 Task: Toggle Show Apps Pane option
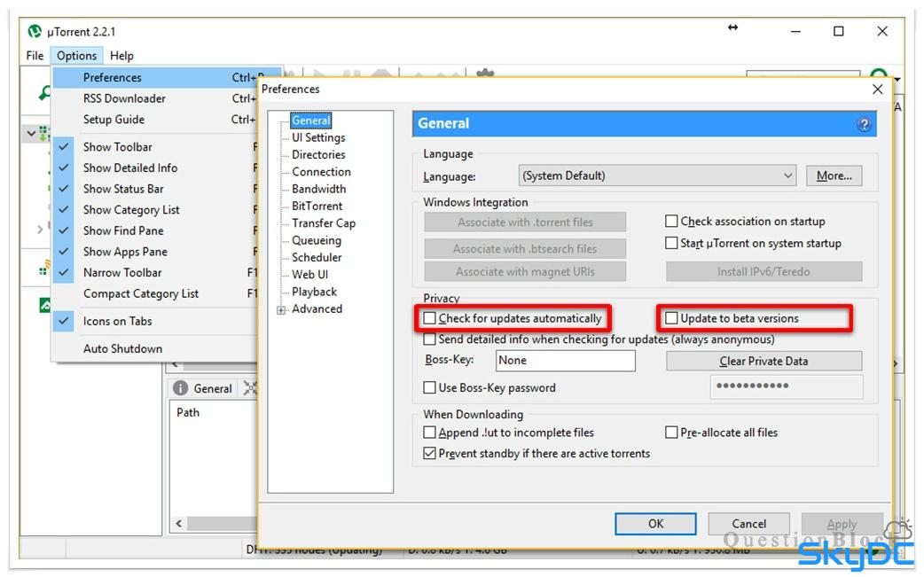(156, 252)
